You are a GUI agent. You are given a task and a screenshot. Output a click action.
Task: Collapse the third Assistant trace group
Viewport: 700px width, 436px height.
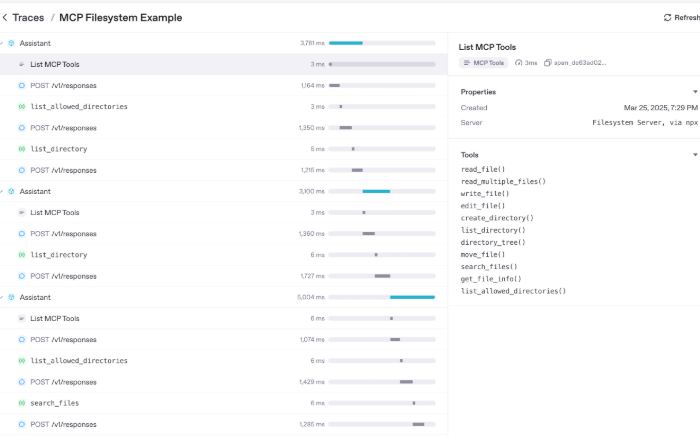tap(2, 297)
